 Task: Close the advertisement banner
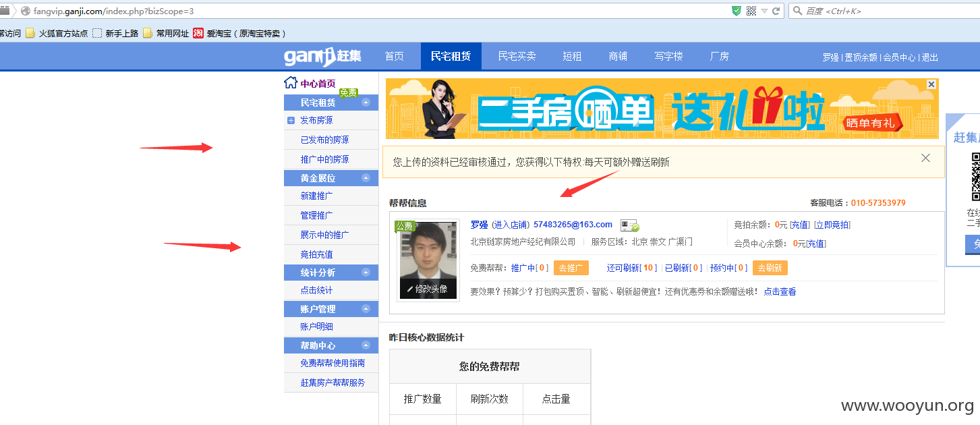(x=931, y=84)
